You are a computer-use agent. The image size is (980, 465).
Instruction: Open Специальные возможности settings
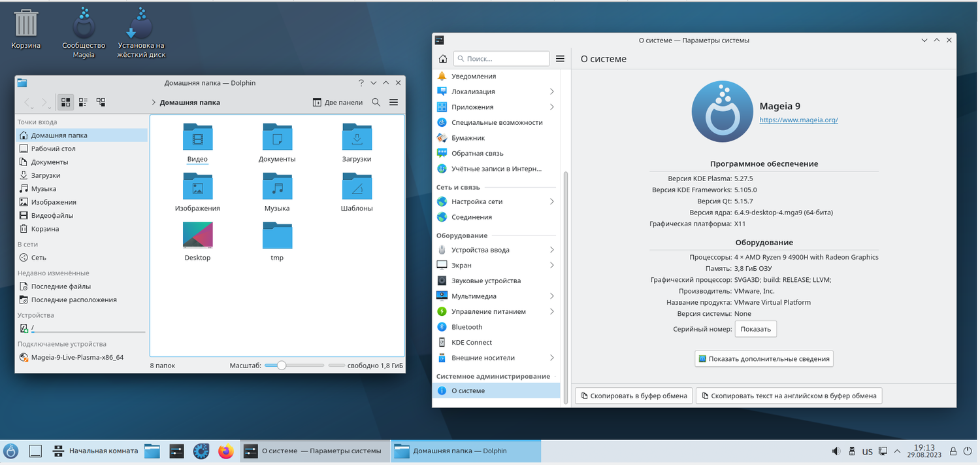click(496, 122)
